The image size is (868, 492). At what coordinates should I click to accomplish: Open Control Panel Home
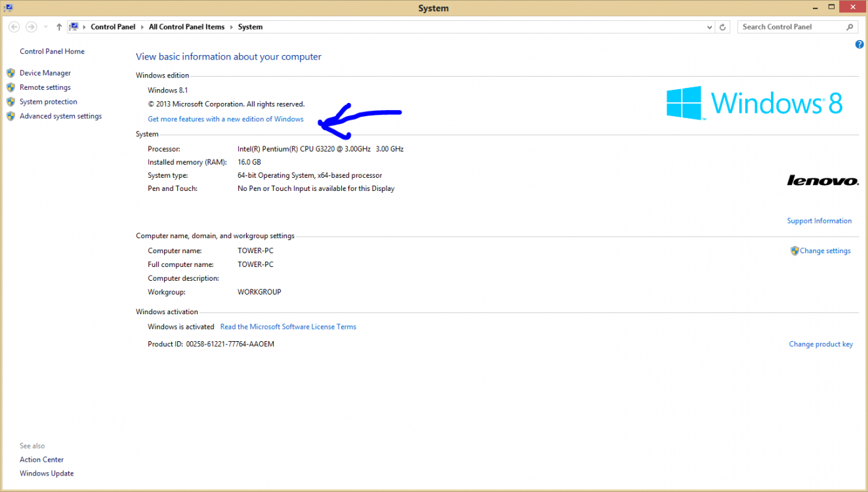click(x=52, y=51)
